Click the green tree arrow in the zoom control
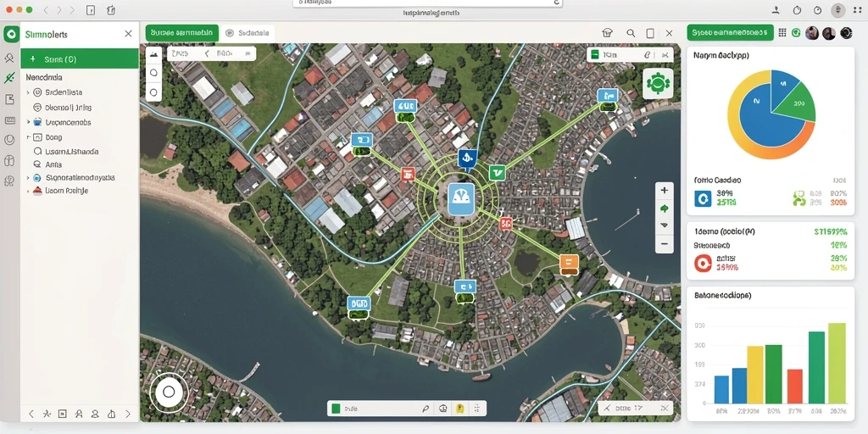The image size is (868, 434). tap(665, 209)
